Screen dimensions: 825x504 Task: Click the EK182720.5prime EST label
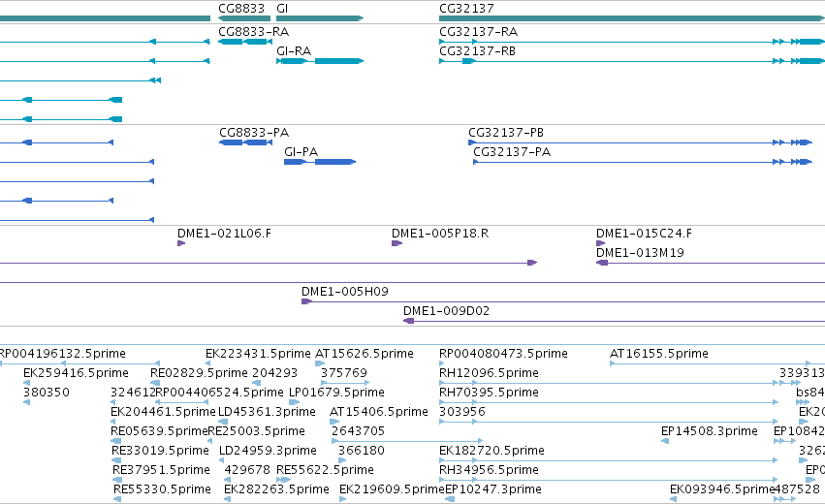coord(492,451)
